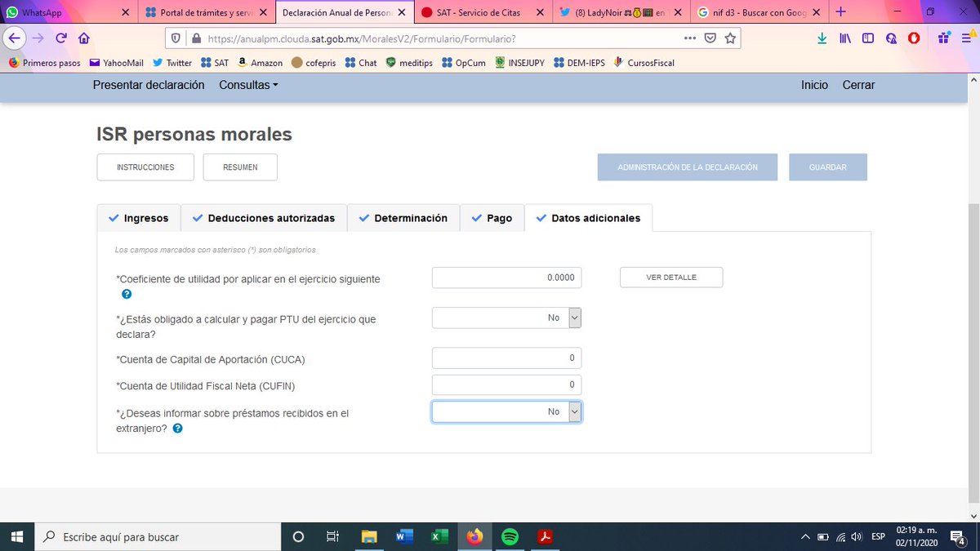The image size is (980, 551).
Task: Save page to Pocket icon
Action: (x=710, y=38)
